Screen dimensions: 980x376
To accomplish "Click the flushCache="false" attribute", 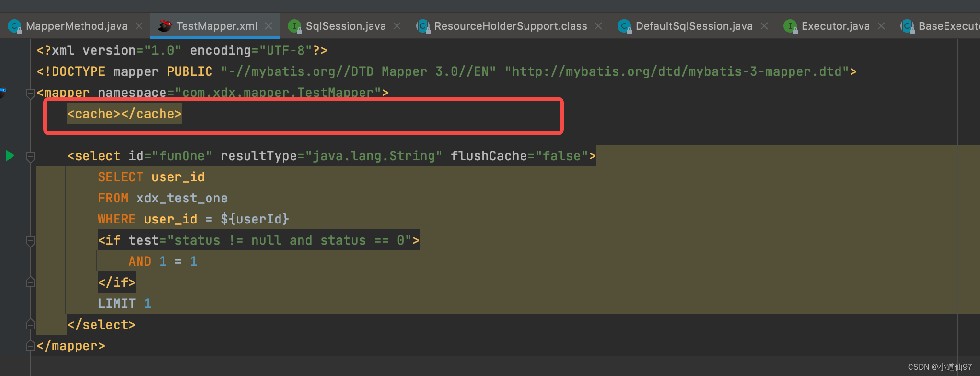I will click(520, 156).
